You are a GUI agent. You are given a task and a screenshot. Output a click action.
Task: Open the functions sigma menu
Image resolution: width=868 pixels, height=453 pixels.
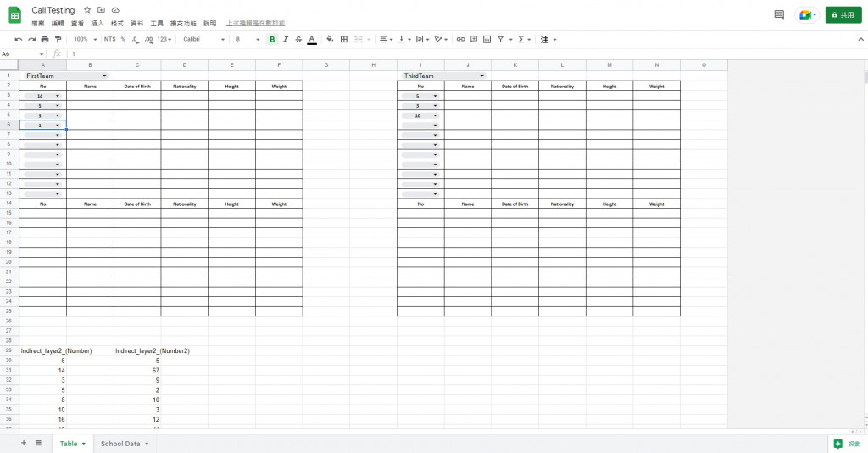521,39
